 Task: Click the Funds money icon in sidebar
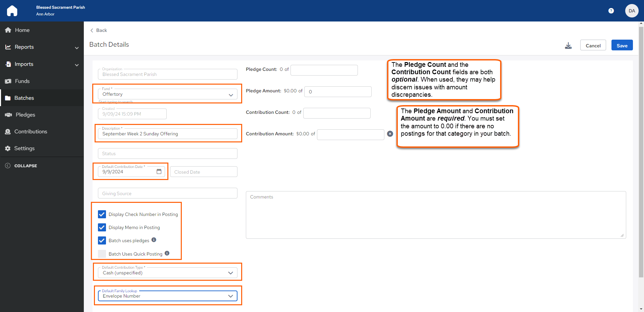[8, 81]
